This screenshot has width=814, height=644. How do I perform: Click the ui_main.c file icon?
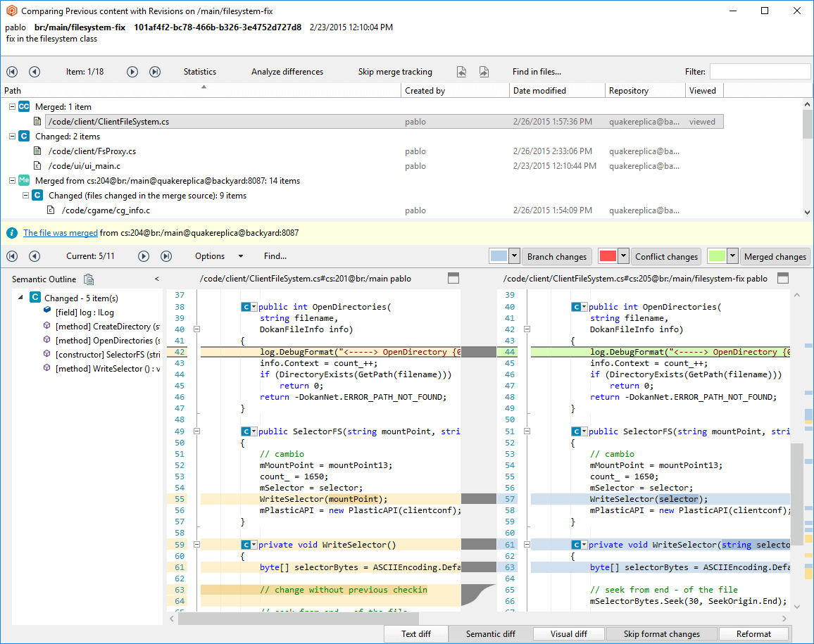point(37,165)
